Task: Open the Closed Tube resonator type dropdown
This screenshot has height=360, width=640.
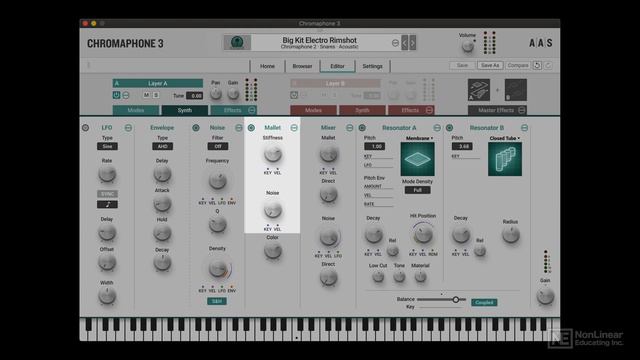Action: pyautogui.click(x=505, y=138)
